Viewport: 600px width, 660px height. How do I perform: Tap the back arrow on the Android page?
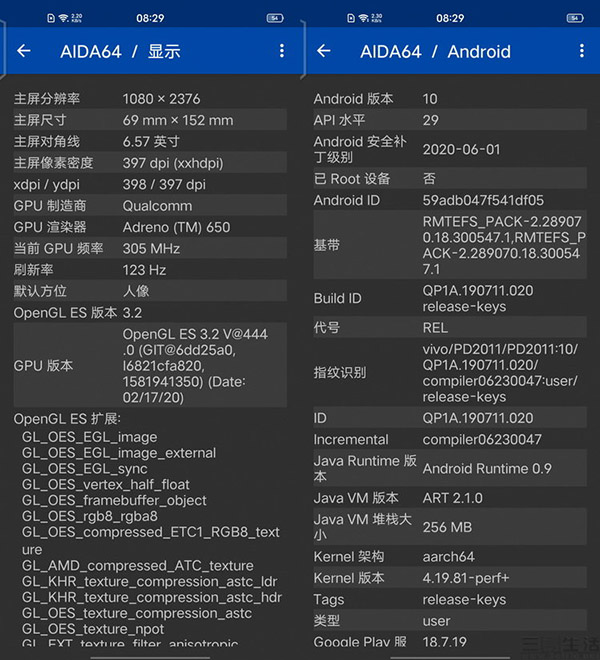323,51
